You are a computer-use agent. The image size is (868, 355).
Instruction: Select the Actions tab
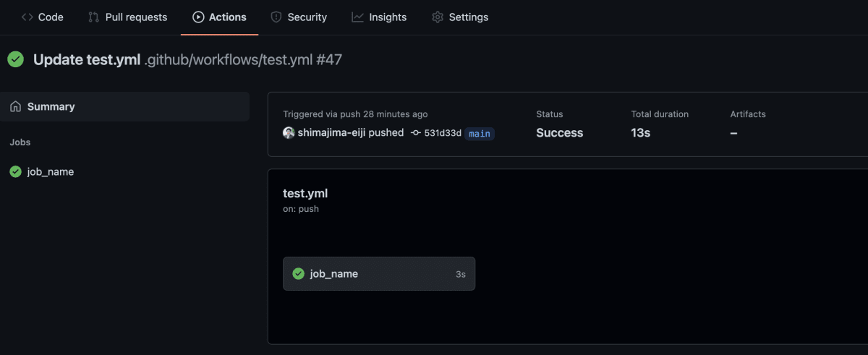coord(220,17)
